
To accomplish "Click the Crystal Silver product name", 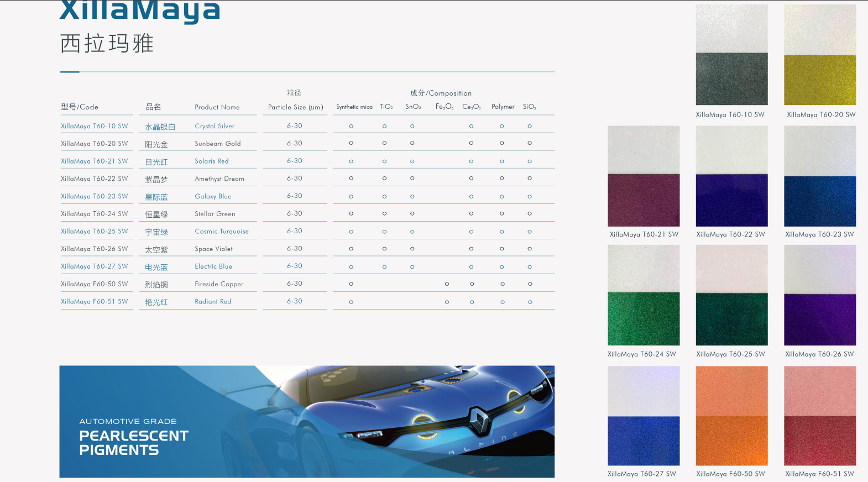I will pyautogui.click(x=215, y=126).
